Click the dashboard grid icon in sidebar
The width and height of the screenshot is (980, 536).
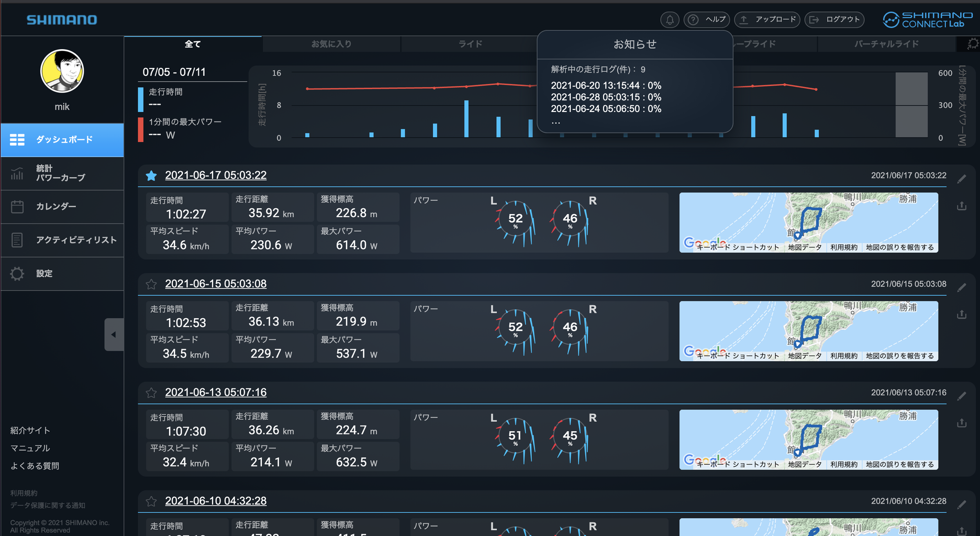coord(17,140)
